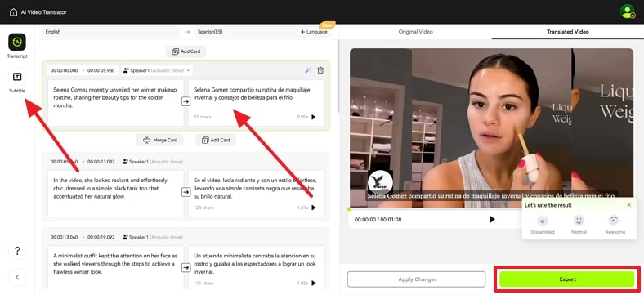Click the 00:00:13.060 start time
Screen dimensions: 644x295
coord(64,237)
